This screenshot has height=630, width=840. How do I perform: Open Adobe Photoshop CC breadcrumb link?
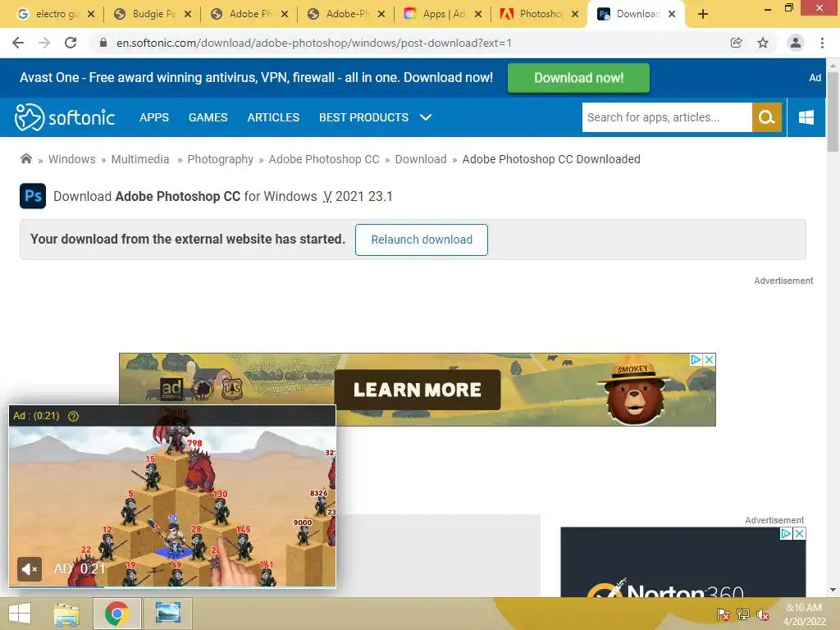pos(323,159)
